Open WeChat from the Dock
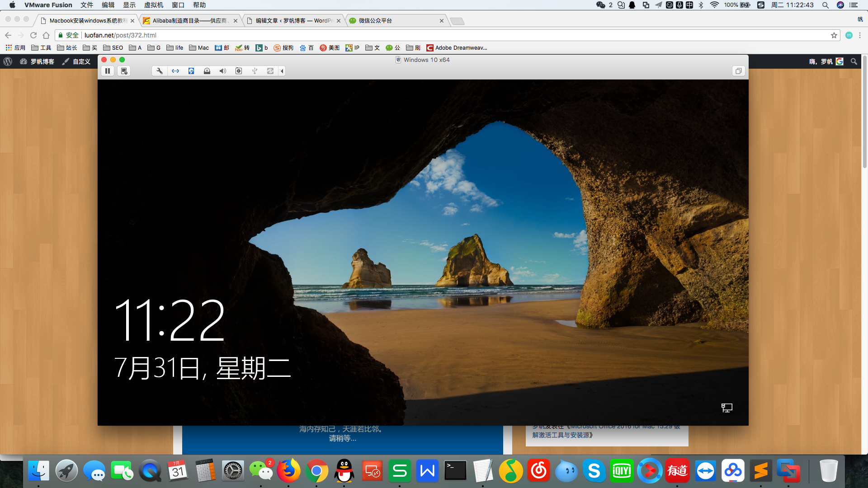Viewport: 868px width, 488px height. point(261,471)
